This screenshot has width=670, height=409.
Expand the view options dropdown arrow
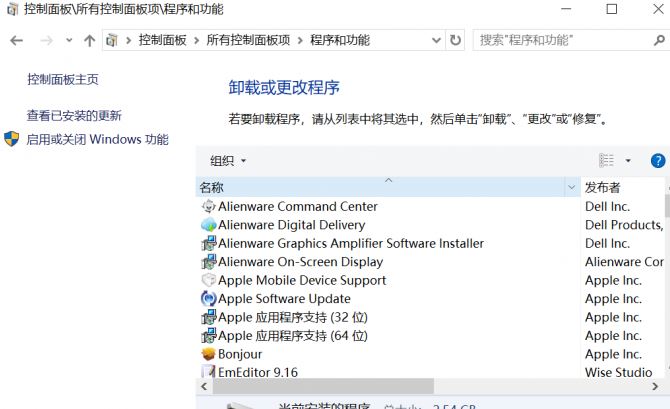(x=628, y=161)
